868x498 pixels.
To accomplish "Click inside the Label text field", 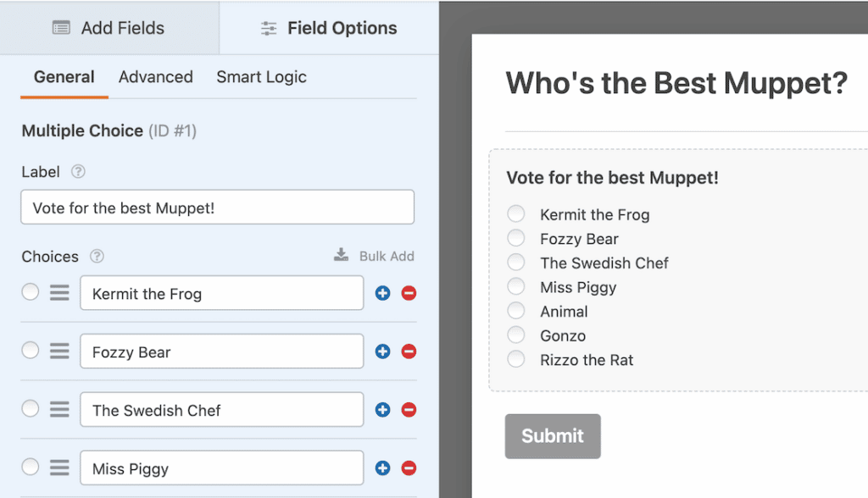I will pos(217,207).
